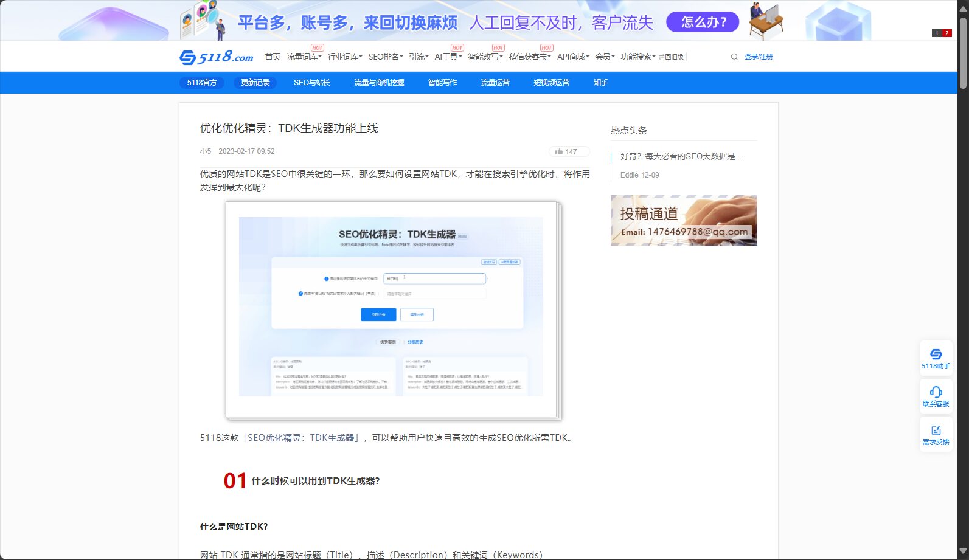This screenshot has height=560, width=969.
Task: Click the 5118.com logo
Action: 216,57
